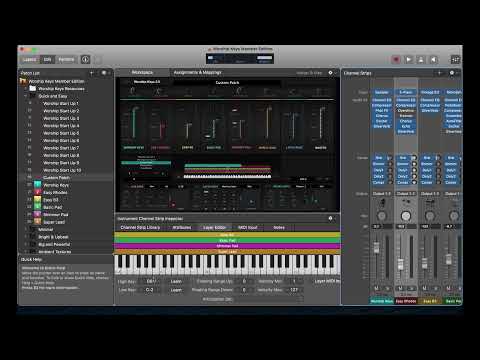
Task: Click the E-Piano instrument slot
Action: pyautogui.click(x=406, y=92)
